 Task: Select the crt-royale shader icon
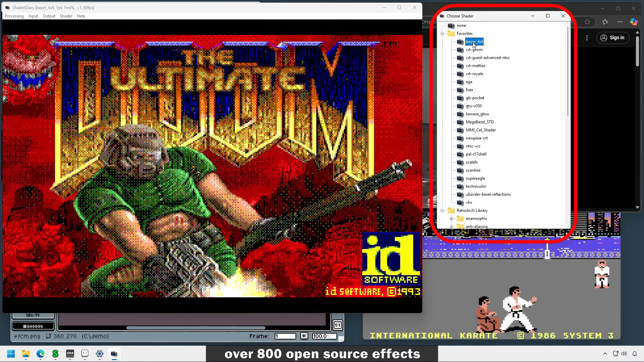coord(460,74)
